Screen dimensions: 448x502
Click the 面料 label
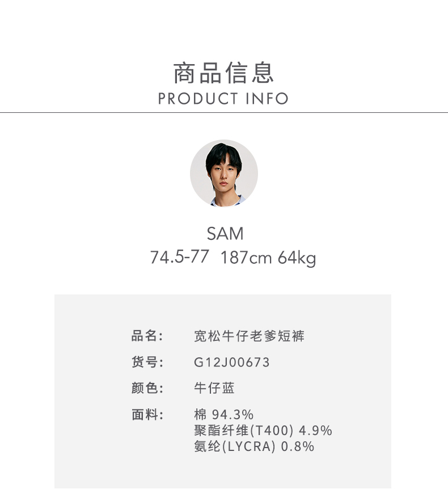pyautogui.click(x=147, y=415)
